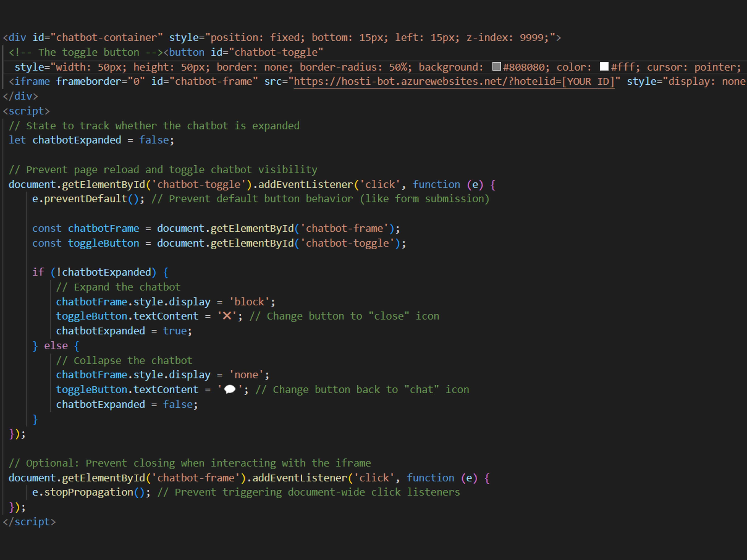Click the const toggleButton variable name
The width and height of the screenshot is (747, 560).
pos(103,243)
